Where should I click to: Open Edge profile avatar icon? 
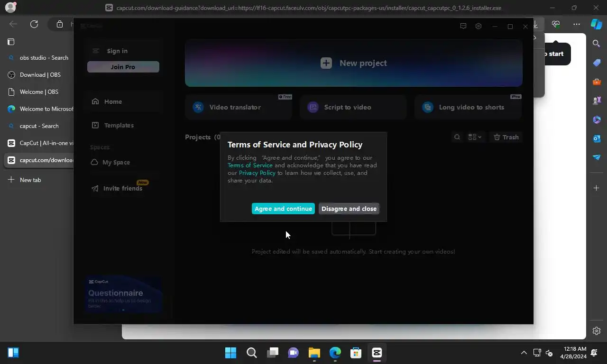coord(10,8)
